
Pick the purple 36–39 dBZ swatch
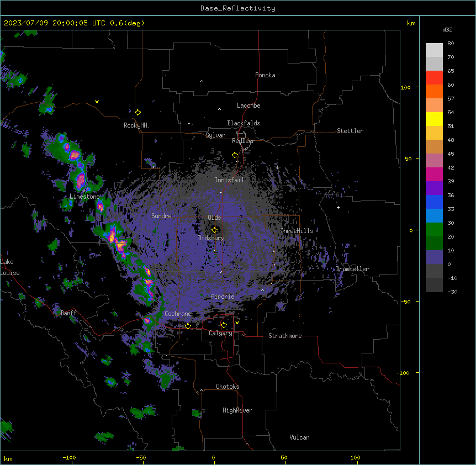434,188
